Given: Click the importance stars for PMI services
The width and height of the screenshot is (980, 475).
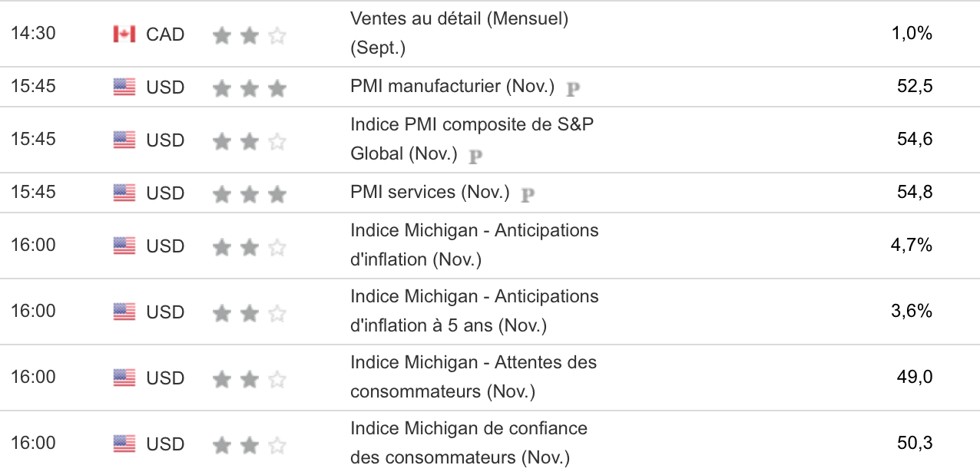Looking at the screenshot, I should tap(249, 194).
